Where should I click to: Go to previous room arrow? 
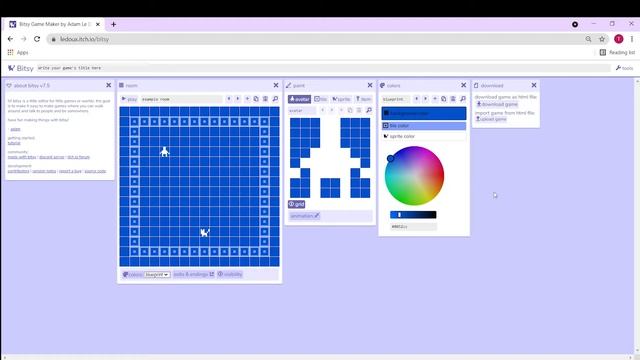click(x=229, y=99)
